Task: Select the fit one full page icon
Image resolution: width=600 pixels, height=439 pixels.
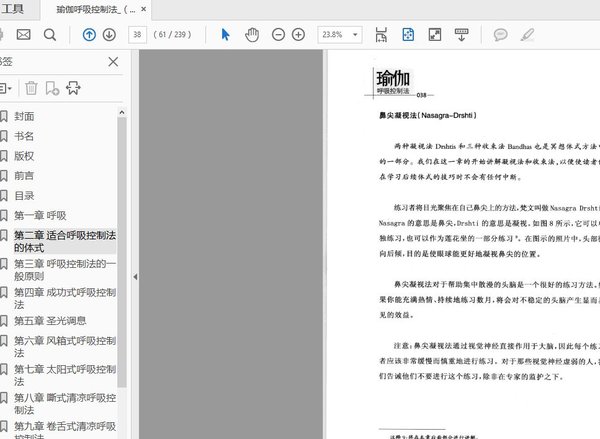Action: coord(408,35)
